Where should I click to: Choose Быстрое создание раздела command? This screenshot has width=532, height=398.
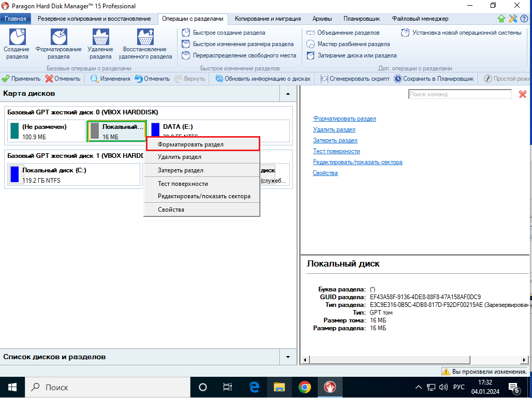(x=224, y=33)
